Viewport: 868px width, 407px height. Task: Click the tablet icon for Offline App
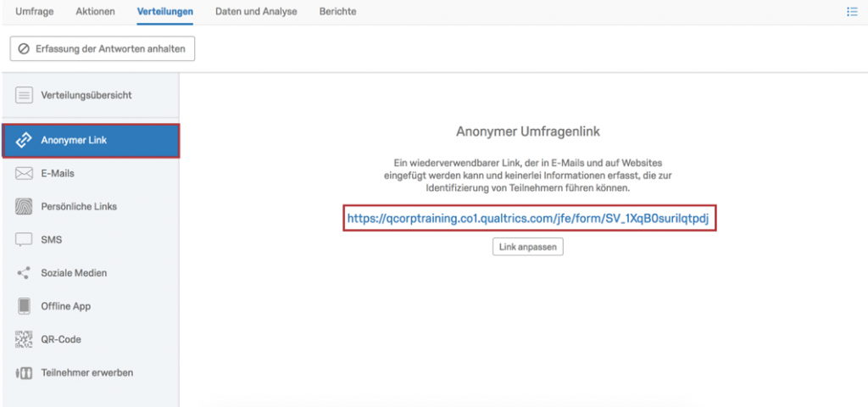[24, 306]
